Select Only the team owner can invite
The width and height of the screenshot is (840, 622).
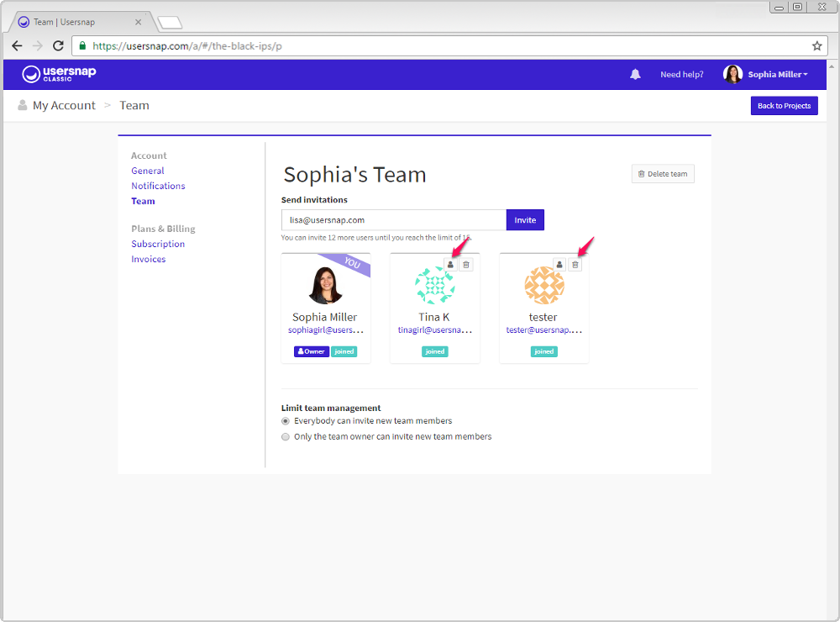tap(286, 437)
